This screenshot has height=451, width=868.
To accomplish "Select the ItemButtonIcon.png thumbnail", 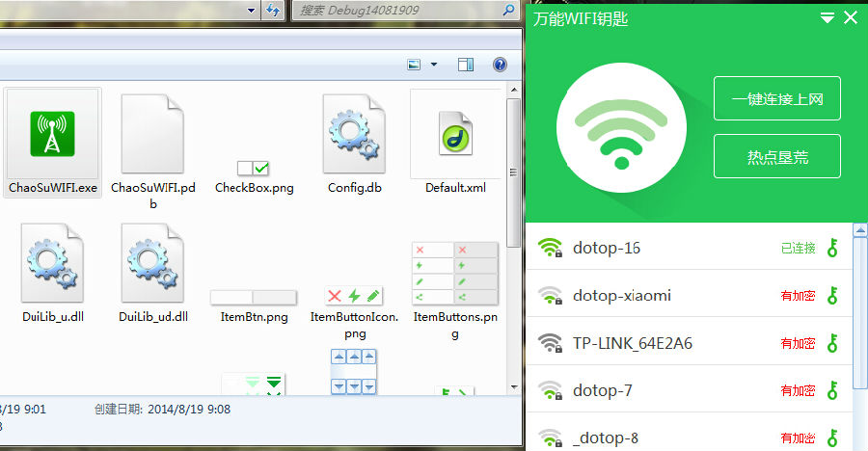I will 354,296.
